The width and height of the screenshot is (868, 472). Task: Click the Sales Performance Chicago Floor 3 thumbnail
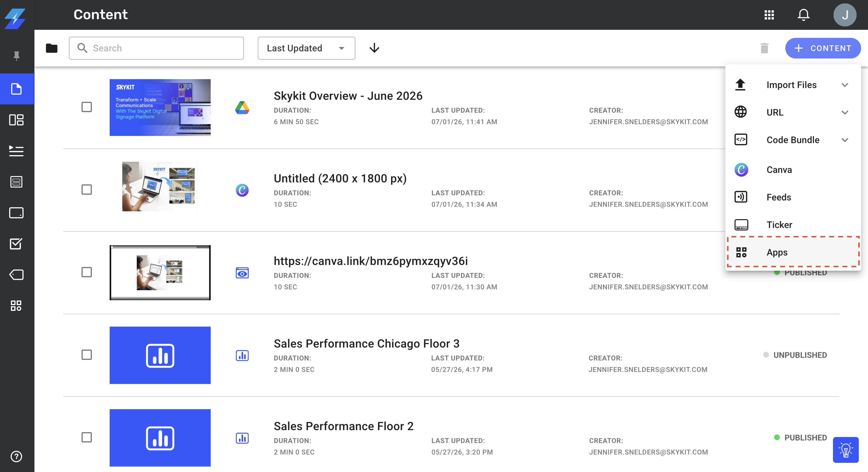(160, 355)
